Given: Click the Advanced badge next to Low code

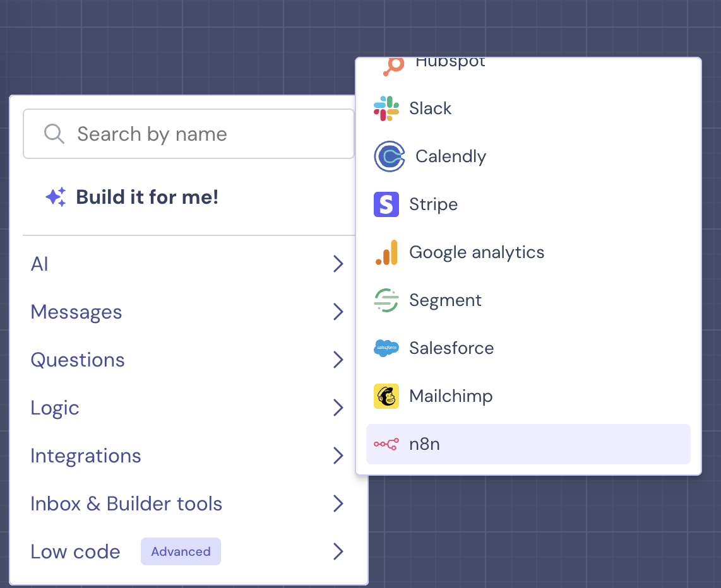Looking at the screenshot, I should tap(181, 551).
